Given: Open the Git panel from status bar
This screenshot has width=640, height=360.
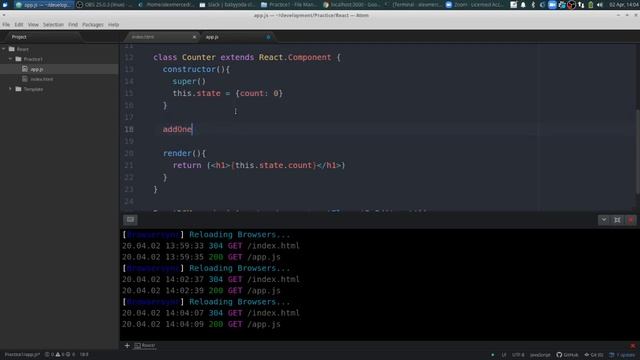Looking at the screenshot, I should tap(593, 355).
